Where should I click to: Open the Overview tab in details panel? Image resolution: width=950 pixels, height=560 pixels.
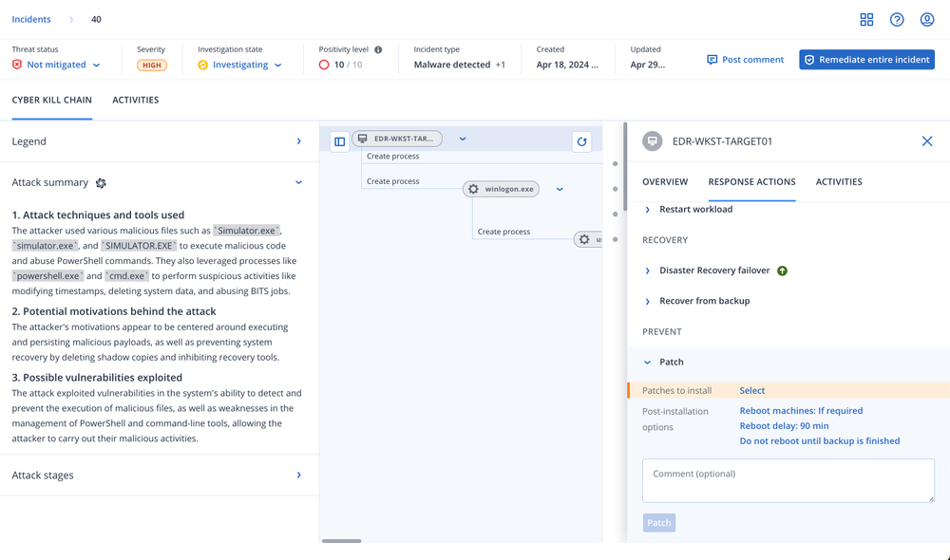[x=665, y=181]
